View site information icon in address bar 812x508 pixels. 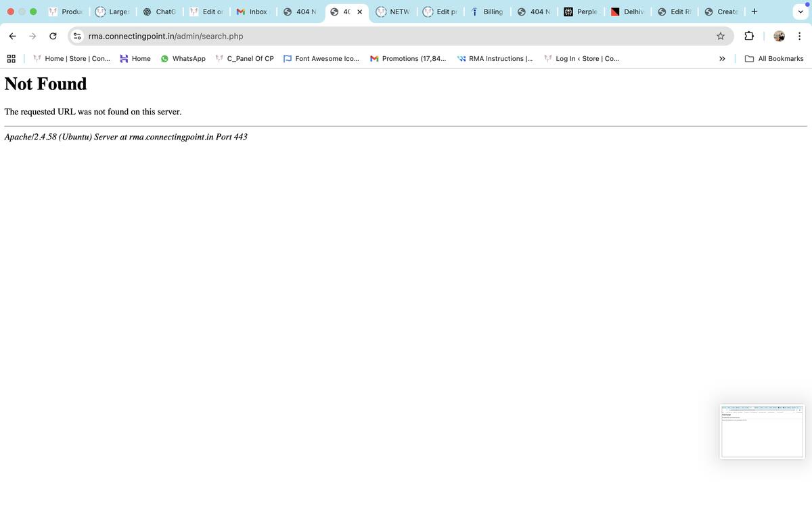coord(78,36)
